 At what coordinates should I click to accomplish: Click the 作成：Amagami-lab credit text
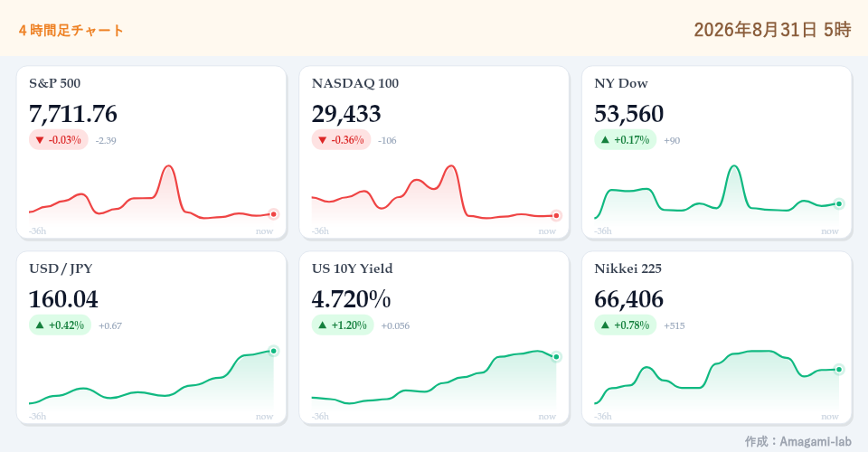click(797, 441)
